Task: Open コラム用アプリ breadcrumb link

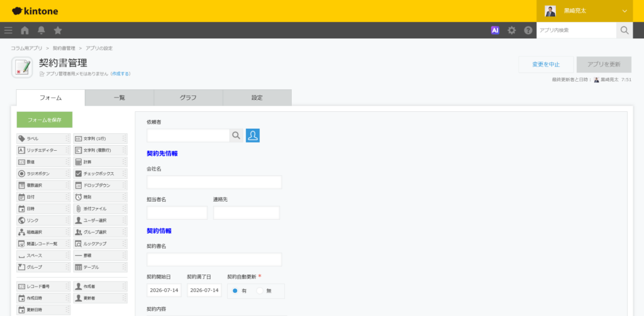Action: (x=26, y=48)
